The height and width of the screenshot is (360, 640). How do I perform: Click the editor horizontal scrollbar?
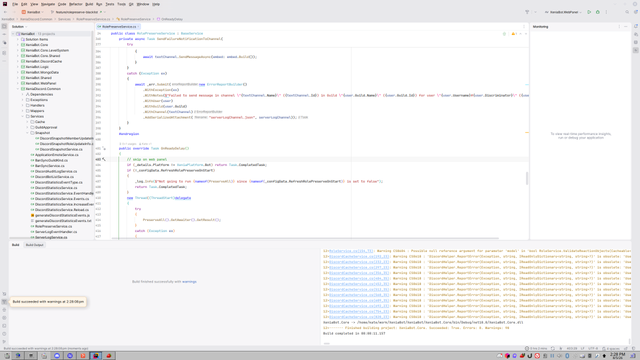click(x=304, y=238)
